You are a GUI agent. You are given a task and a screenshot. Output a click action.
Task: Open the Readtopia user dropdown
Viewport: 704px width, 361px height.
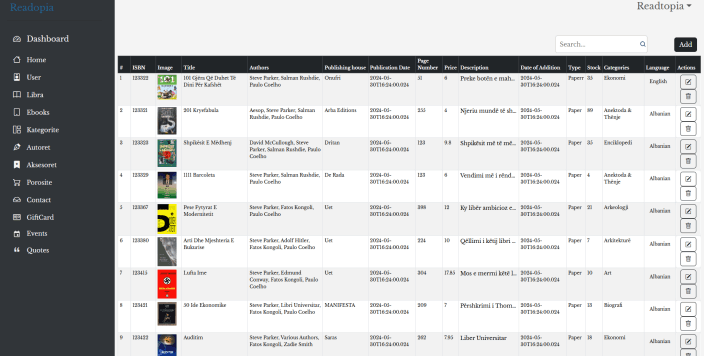664,6
